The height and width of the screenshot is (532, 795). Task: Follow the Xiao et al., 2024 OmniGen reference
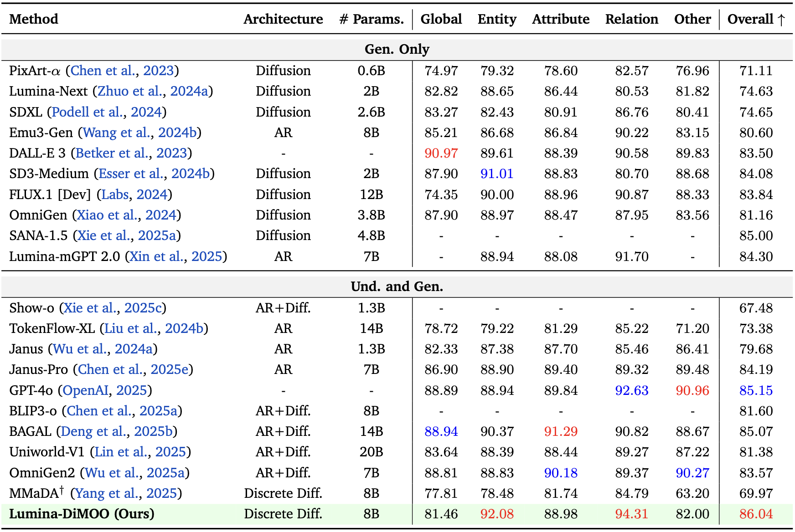click(x=126, y=215)
